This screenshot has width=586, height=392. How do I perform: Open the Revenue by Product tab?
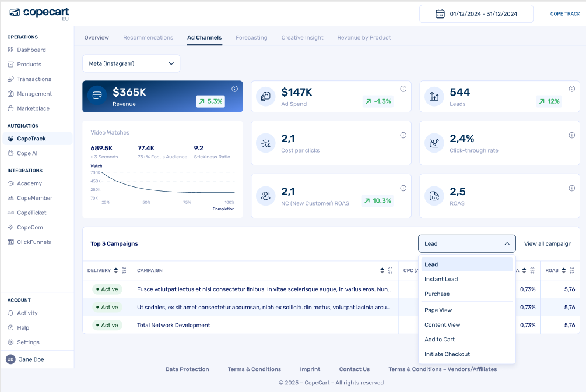pos(364,38)
